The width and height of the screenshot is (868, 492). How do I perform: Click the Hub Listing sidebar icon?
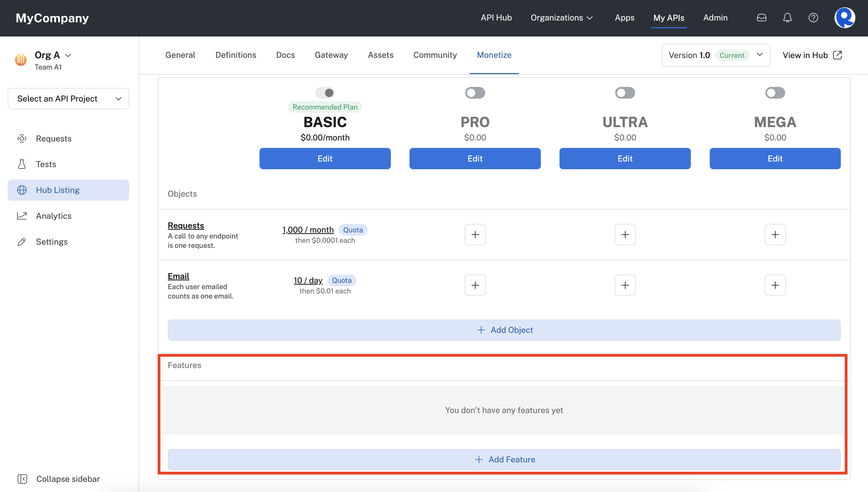click(22, 190)
